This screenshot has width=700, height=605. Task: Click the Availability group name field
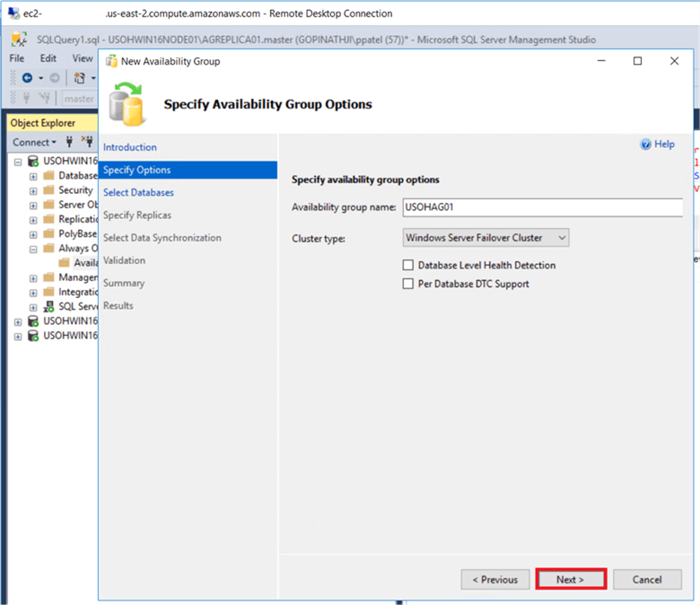click(542, 207)
